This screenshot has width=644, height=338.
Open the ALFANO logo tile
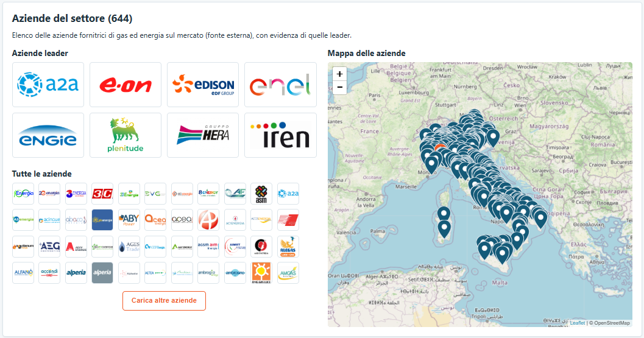point(23,273)
